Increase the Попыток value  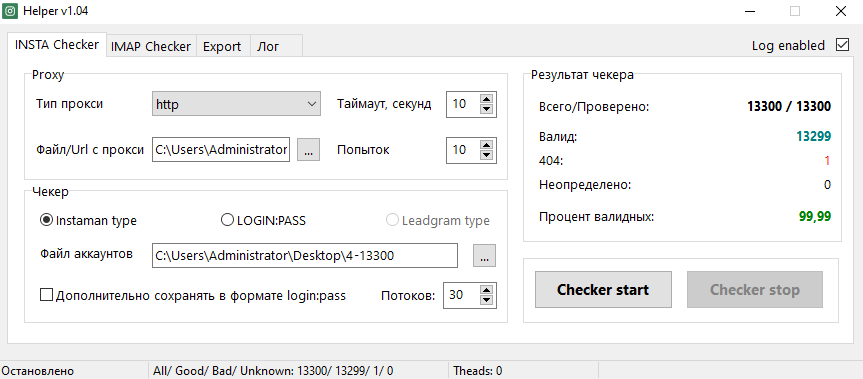pyautogui.click(x=486, y=145)
